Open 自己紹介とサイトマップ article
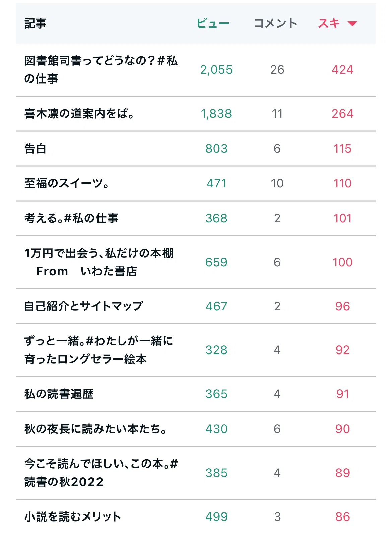This screenshot has width=392, height=545. click(x=84, y=306)
